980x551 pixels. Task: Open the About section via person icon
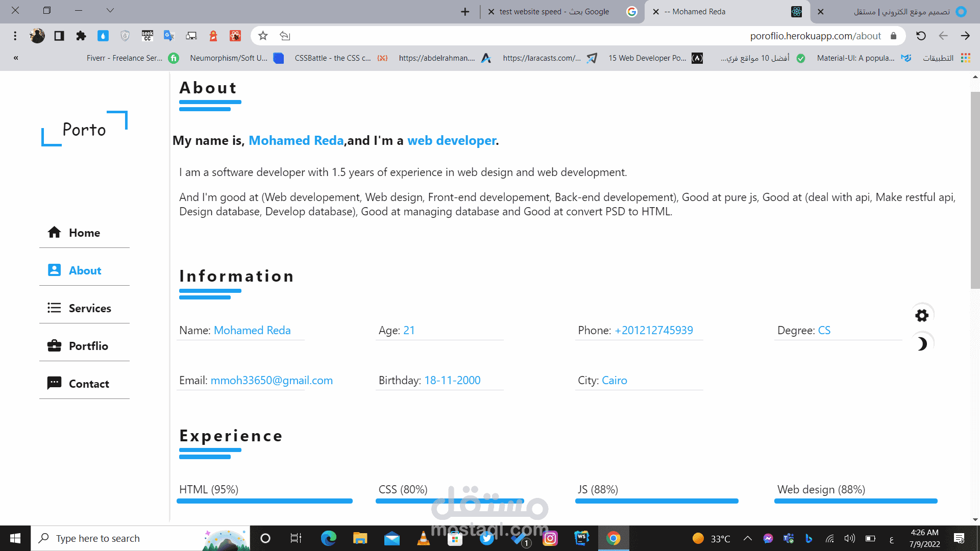(x=54, y=270)
